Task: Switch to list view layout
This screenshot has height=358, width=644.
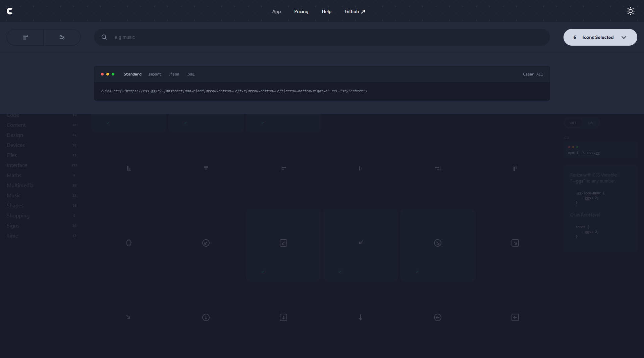Action: click(25, 37)
